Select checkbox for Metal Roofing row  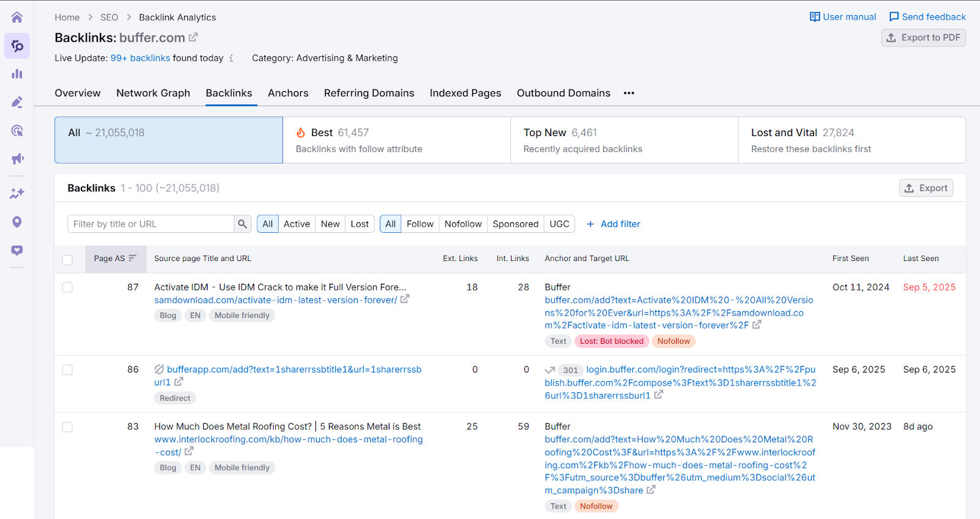point(67,427)
